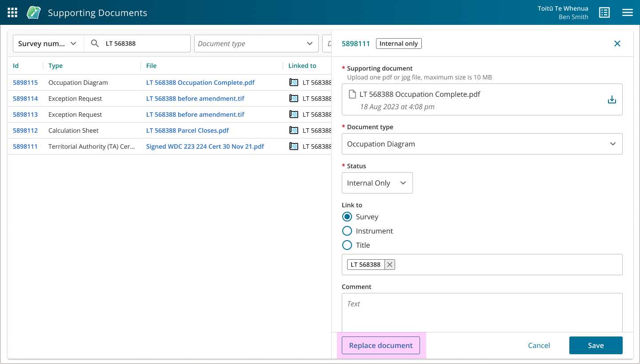The image size is (640, 364).
Task: Open the Occupation Diagram document type dropdown
Action: 482,144
